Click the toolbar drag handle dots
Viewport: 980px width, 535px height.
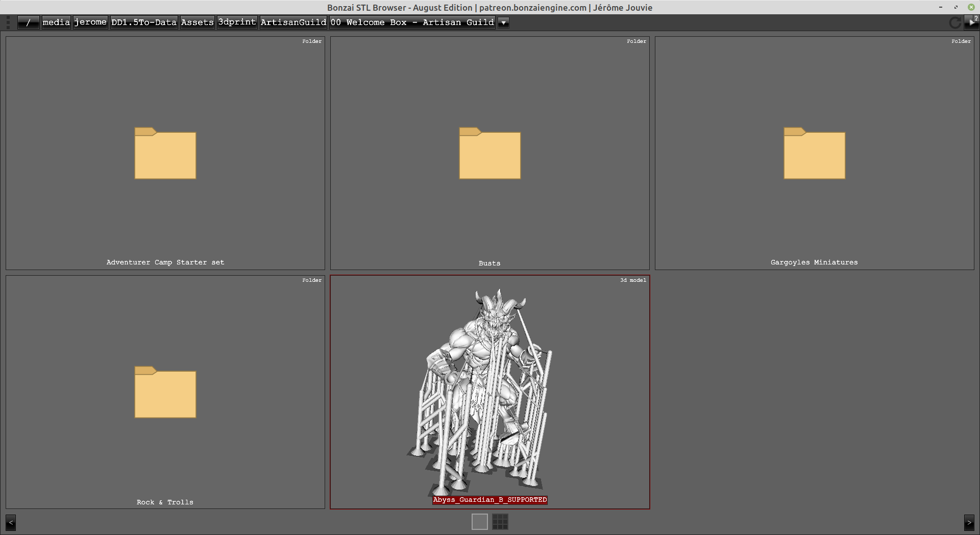tap(8, 22)
